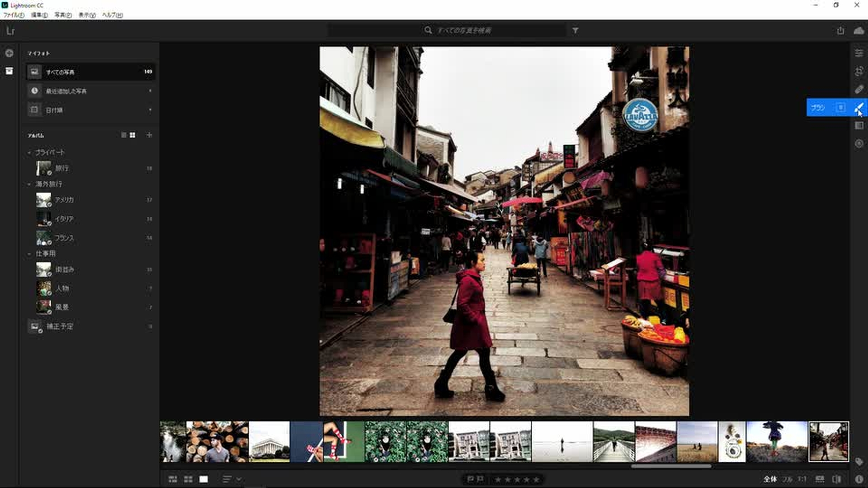Select the Radial Gradient tool
This screenshot has width=868, height=488.
(859, 144)
